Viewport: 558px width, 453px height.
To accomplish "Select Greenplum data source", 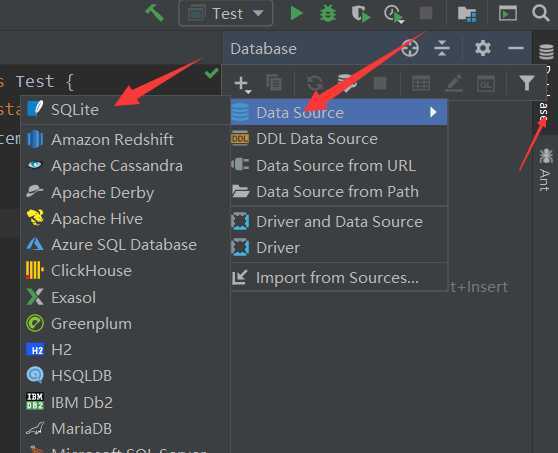I will [x=125, y=324].
